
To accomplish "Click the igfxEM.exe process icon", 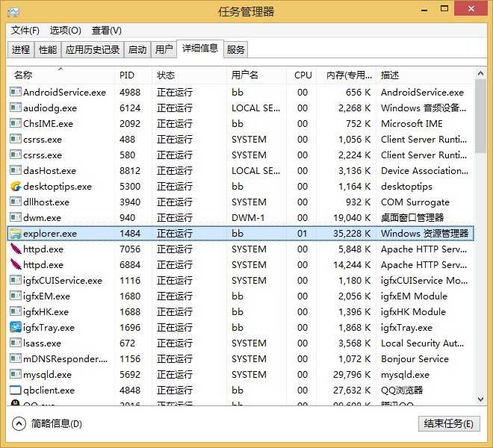I will pyautogui.click(x=16, y=296).
